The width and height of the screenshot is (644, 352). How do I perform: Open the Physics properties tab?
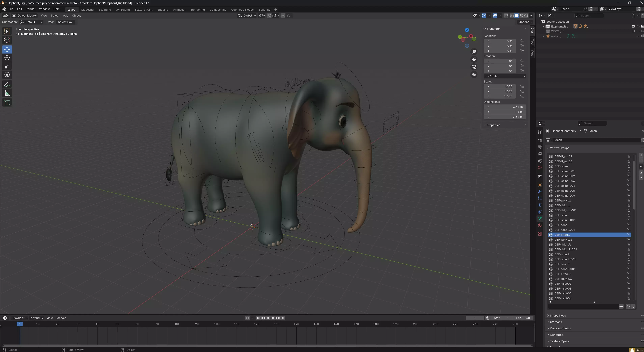tap(540, 205)
